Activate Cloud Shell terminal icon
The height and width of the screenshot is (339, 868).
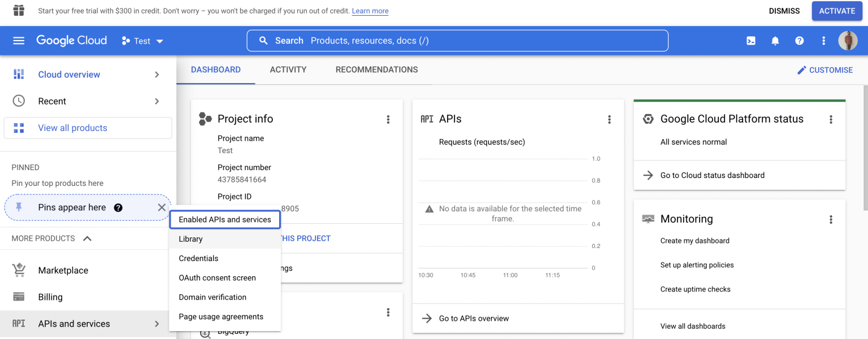[751, 41]
